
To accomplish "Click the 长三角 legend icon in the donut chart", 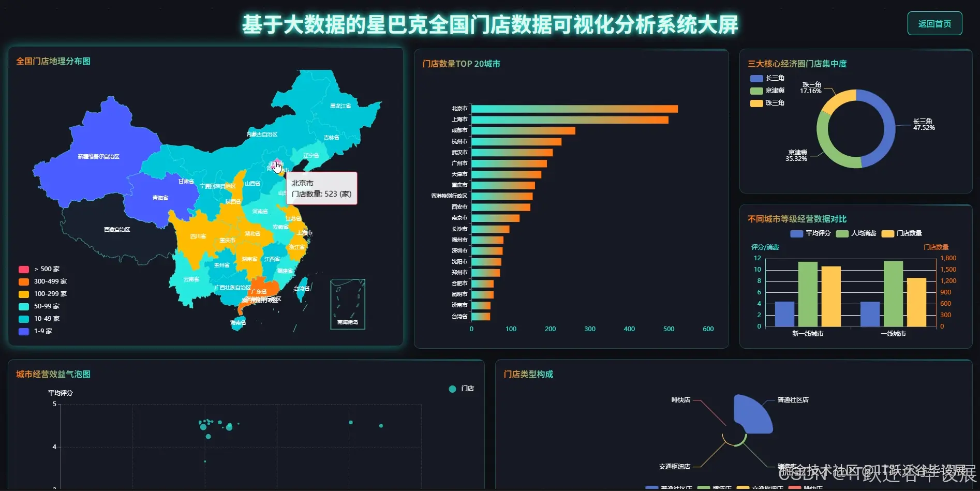I will [757, 78].
